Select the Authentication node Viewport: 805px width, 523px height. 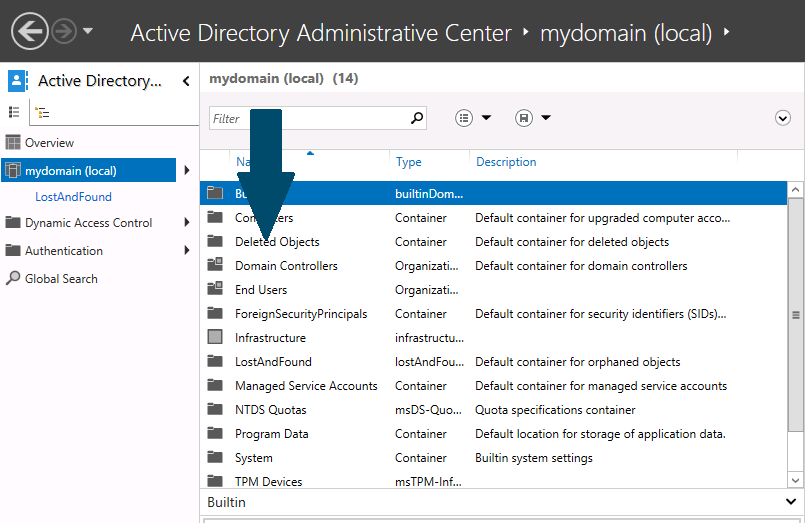pyautogui.click(x=64, y=250)
